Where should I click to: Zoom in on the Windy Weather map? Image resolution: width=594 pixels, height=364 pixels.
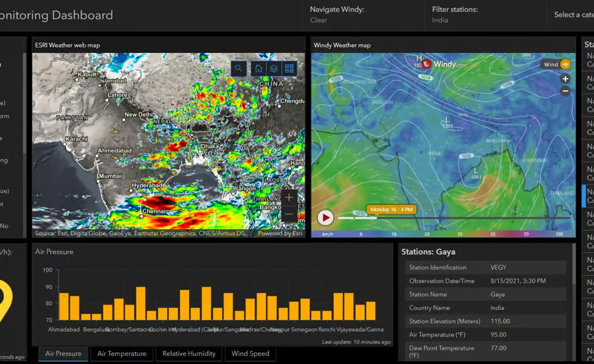pyautogui.click(x=565, y=79)
